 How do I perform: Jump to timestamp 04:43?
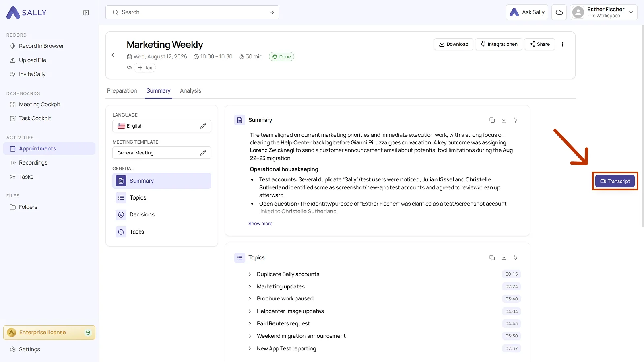512,324
